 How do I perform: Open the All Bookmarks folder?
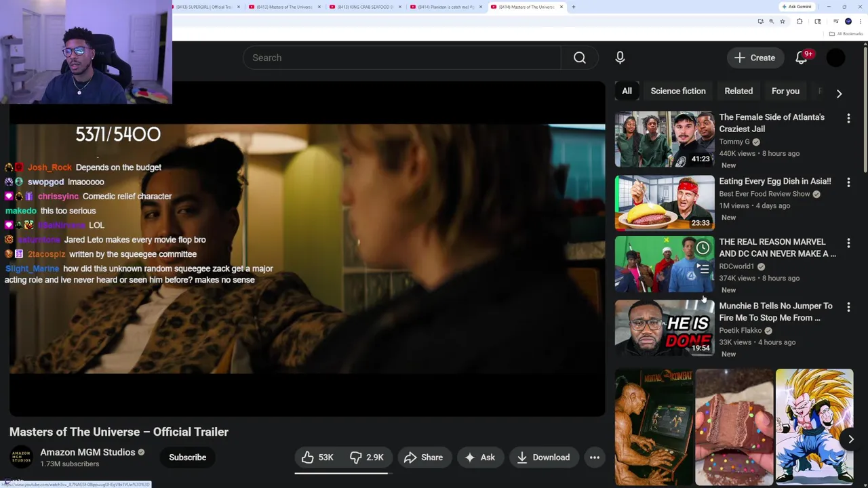pyautogui.click(x=846, y=34)
